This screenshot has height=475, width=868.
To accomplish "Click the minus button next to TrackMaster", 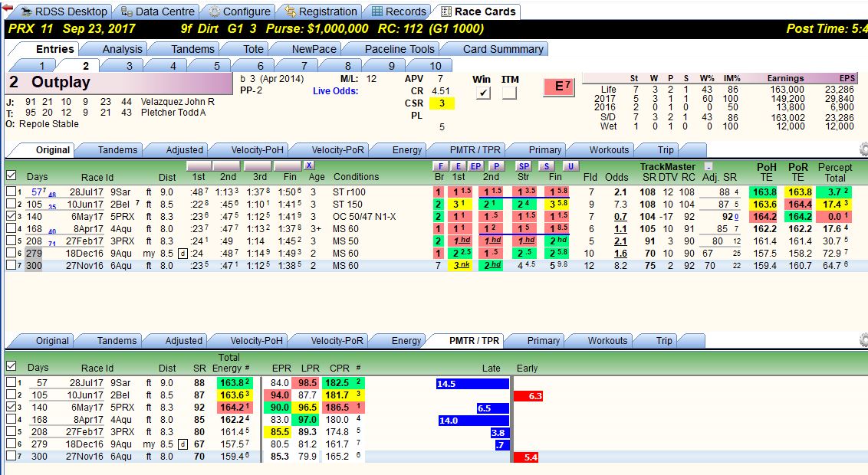I will point(708,166).
